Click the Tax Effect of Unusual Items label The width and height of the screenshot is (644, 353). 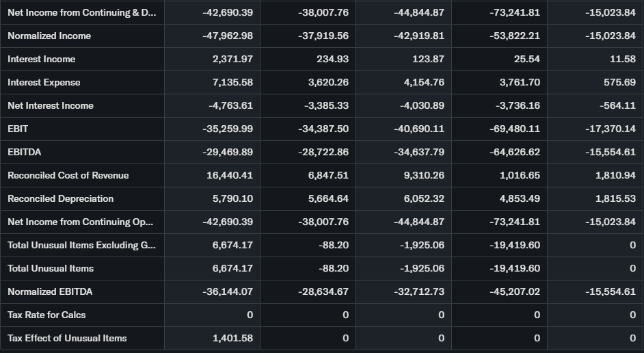point(67,338)
